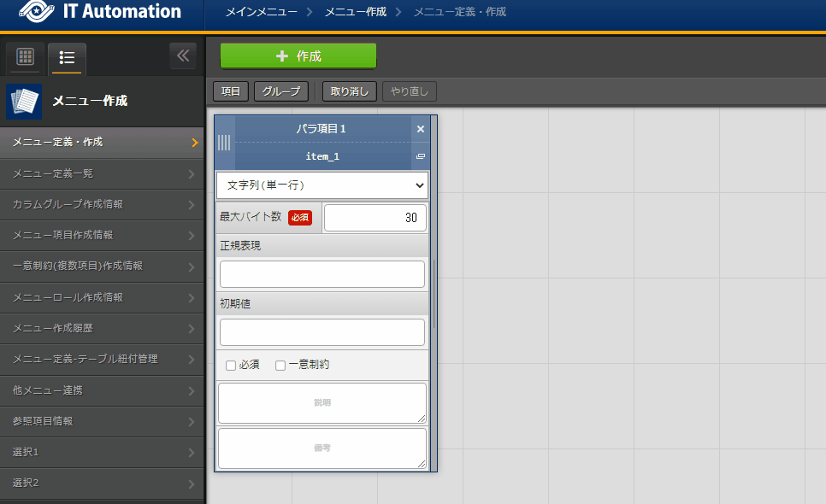Collapse sidebar with double-chevron icon
This screenshot has width=826, height=504.
183,56
